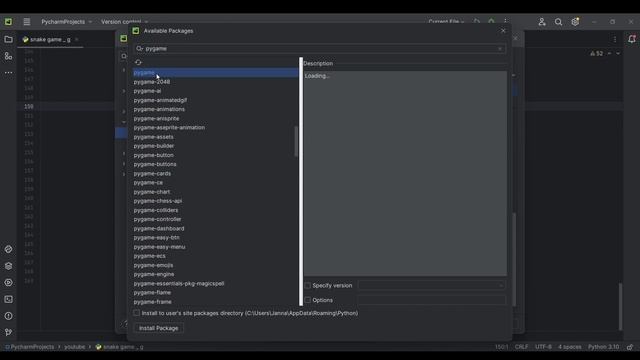Select pygame-ce package
Screen dimensions: 640x360
216,182
